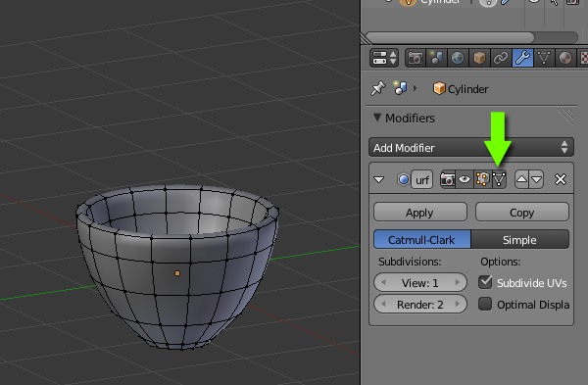Collapse the Modifiers panel triangle
Image resolution: width=588 pixels, height=385 pixels.
377,118
